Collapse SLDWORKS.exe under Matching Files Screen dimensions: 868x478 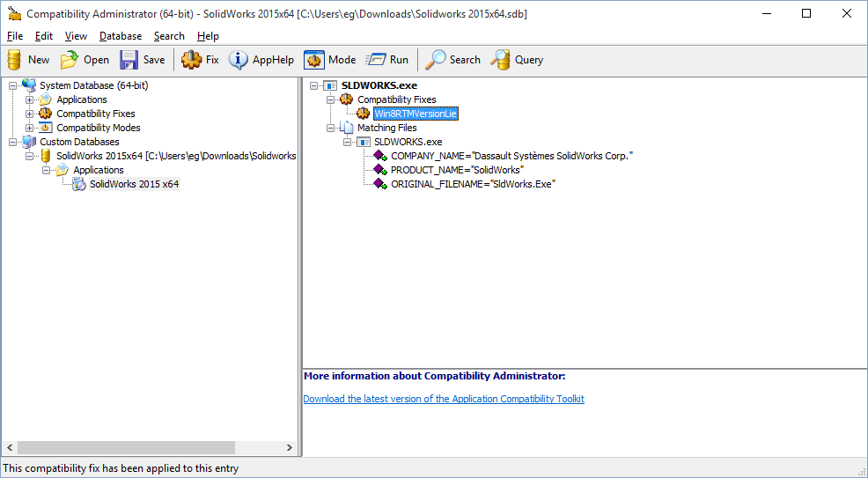click(x=347, y=143)
